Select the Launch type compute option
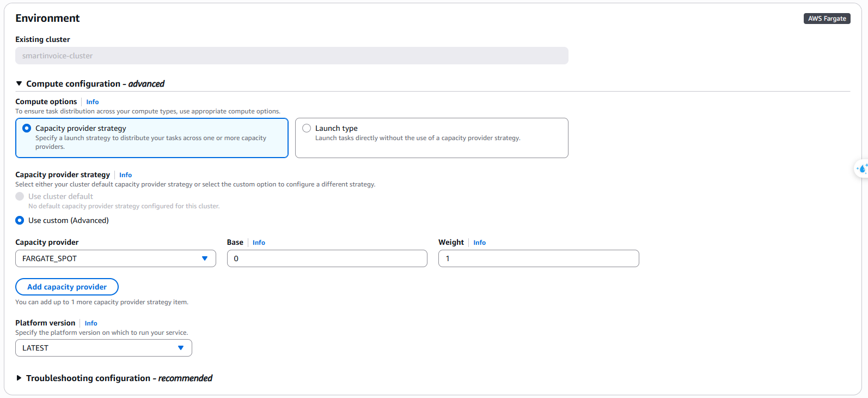The width and height of the screenshot is (868, 398). [307, 128]
